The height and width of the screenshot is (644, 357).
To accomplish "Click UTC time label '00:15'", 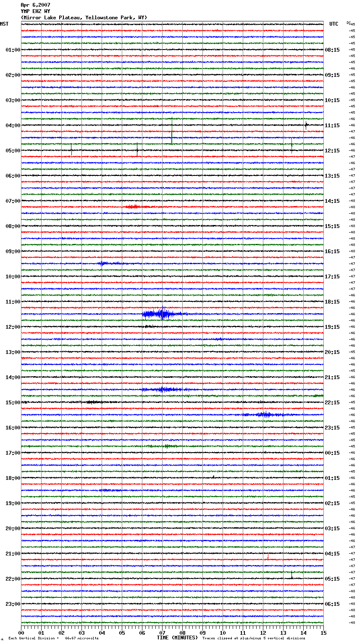I will pyautogui.click(x=332, y=453).
